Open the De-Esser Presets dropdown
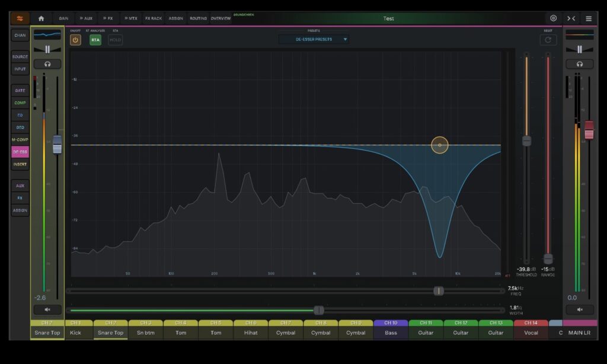The image size is (607, 364). [x=314, y=39]
